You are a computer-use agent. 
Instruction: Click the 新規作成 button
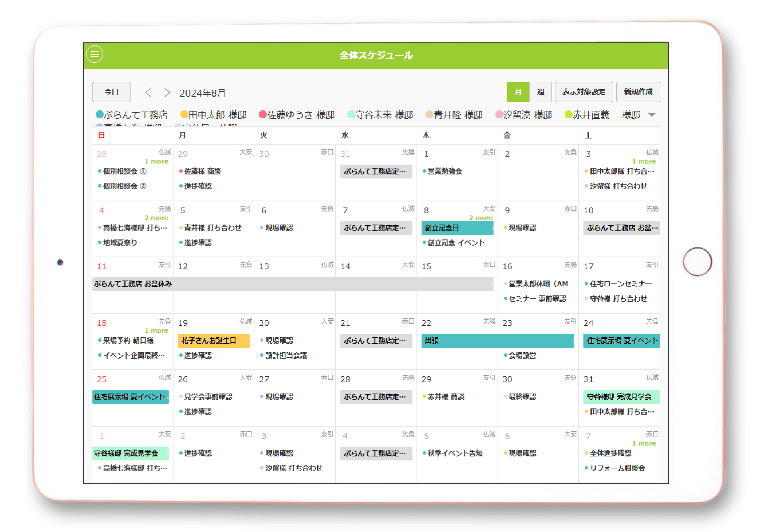(638, 92)
